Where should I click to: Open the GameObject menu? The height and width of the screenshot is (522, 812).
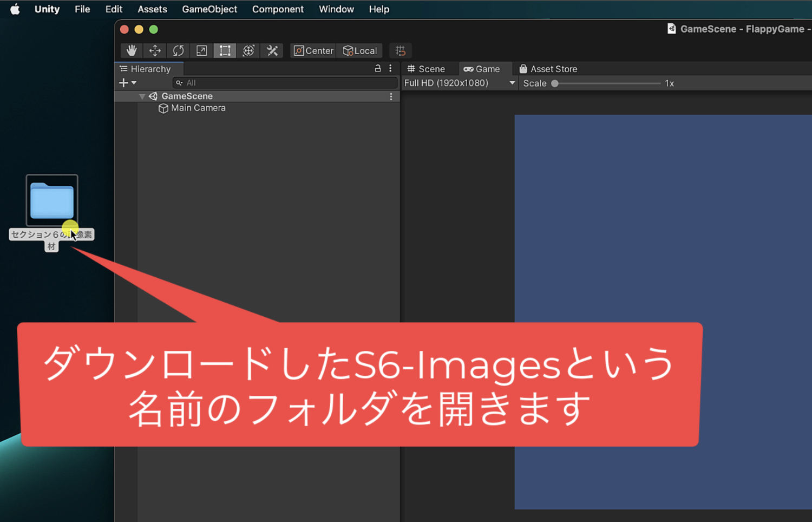(x=209, y=9)
